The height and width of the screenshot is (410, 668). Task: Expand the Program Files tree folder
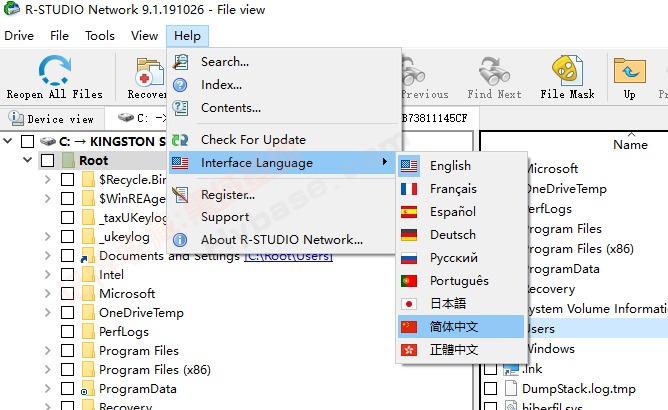coord(48,351)
